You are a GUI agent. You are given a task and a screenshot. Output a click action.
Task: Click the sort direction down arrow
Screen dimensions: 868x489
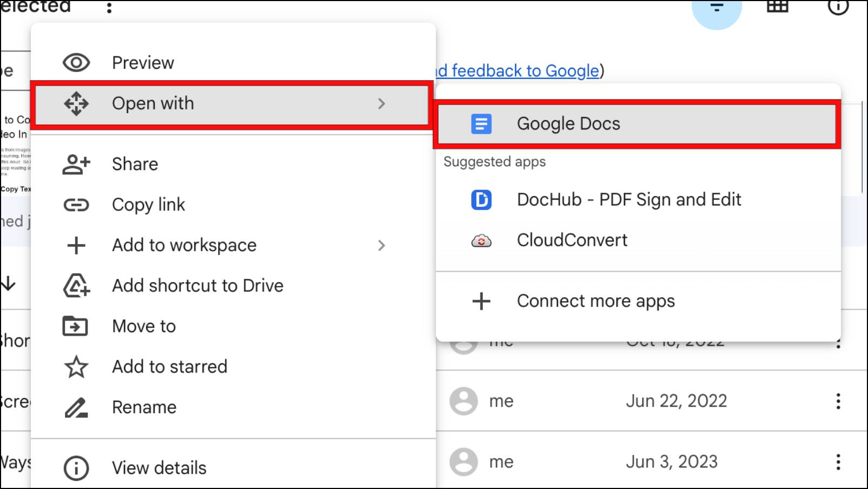9,283
